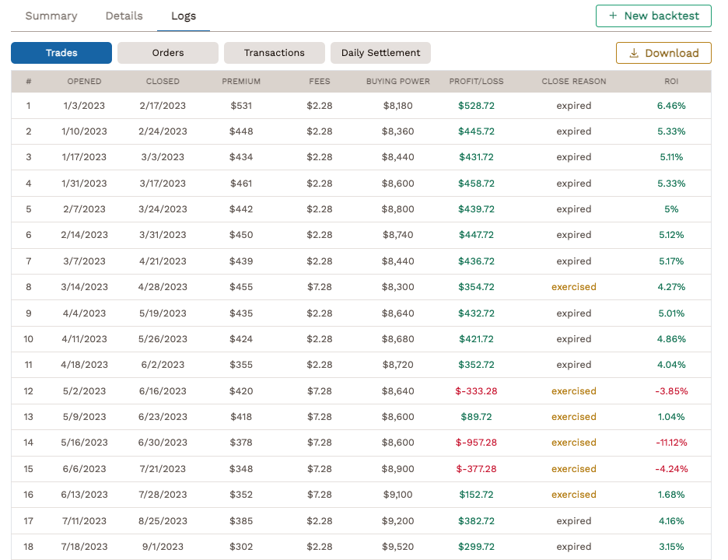Click the PREMIUM column header
This screenshot has height=560, width=728.
240,81
